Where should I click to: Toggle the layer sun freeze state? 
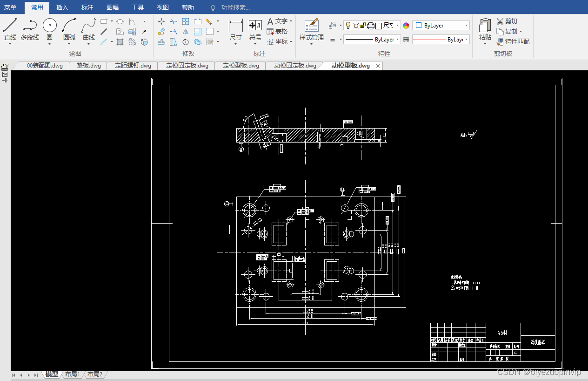click(x=356, y=26)
